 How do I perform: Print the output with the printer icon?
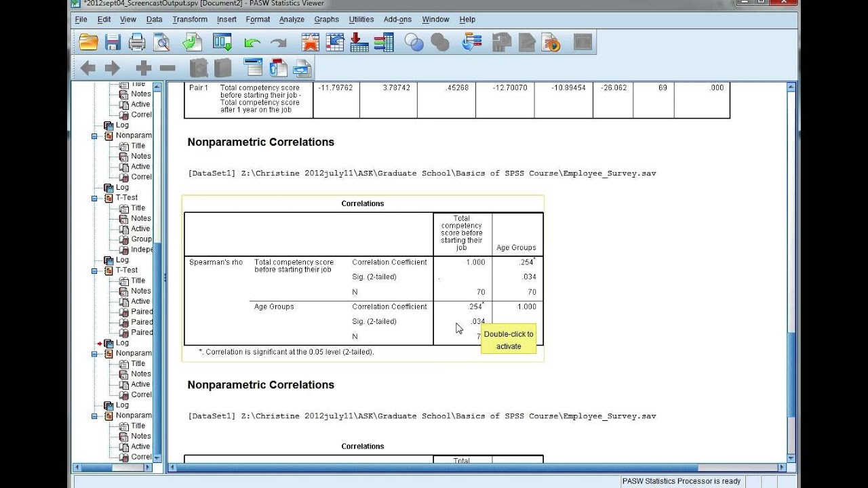click(137, 43)
